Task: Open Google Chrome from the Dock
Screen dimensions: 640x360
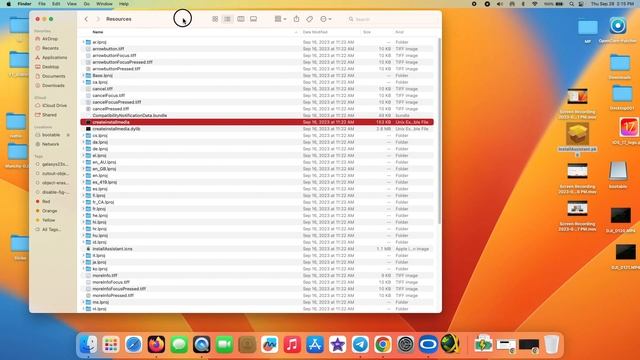Action: tap(383, 344)
